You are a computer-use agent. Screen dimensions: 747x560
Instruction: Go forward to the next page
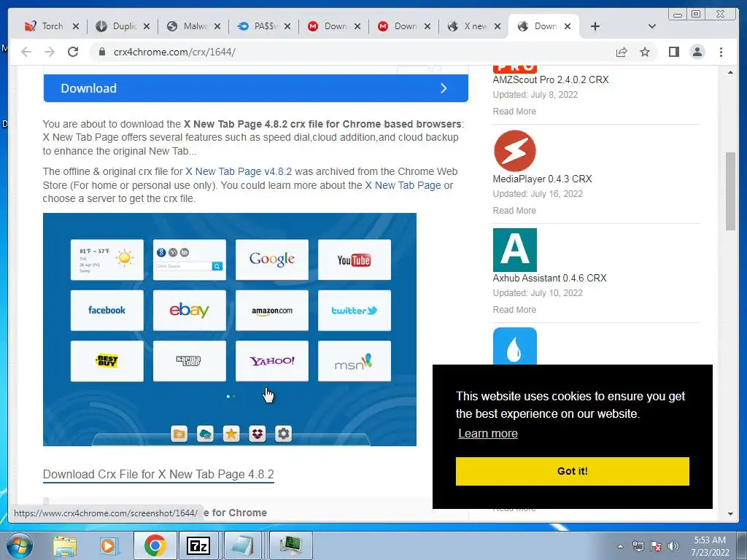(50, 52)
